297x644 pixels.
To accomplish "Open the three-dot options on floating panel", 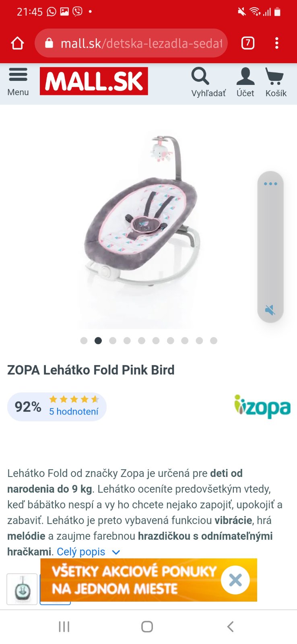I will coord(270,184).
